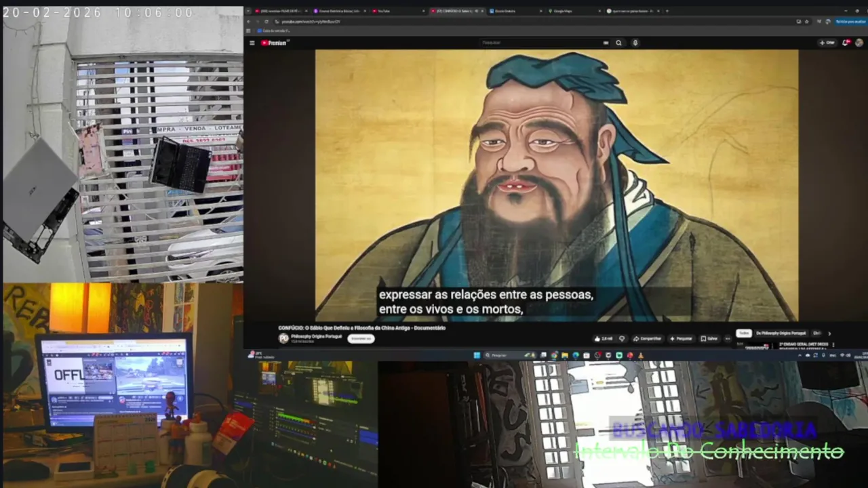Screen dimensions: 868x488
Task: Open the Philosophy Origins Portugal channel name link
Action: 316,335
